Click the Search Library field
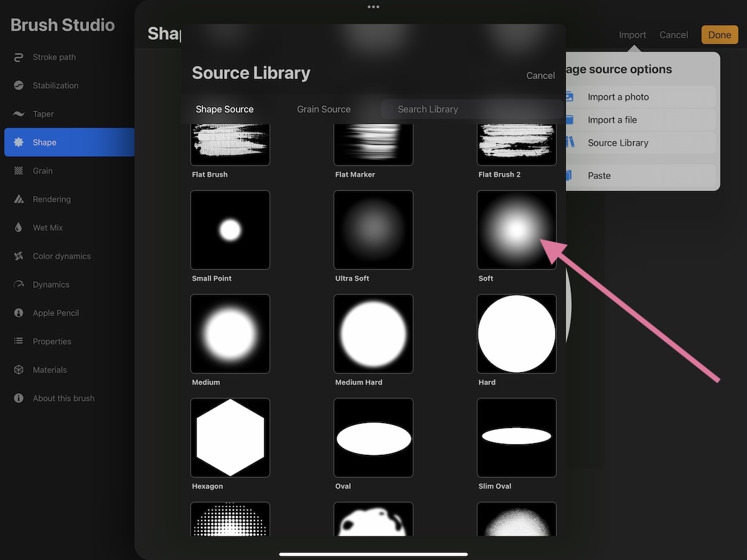Image resolution: width=747 pixels, height=560 pixels. (472, 109)
